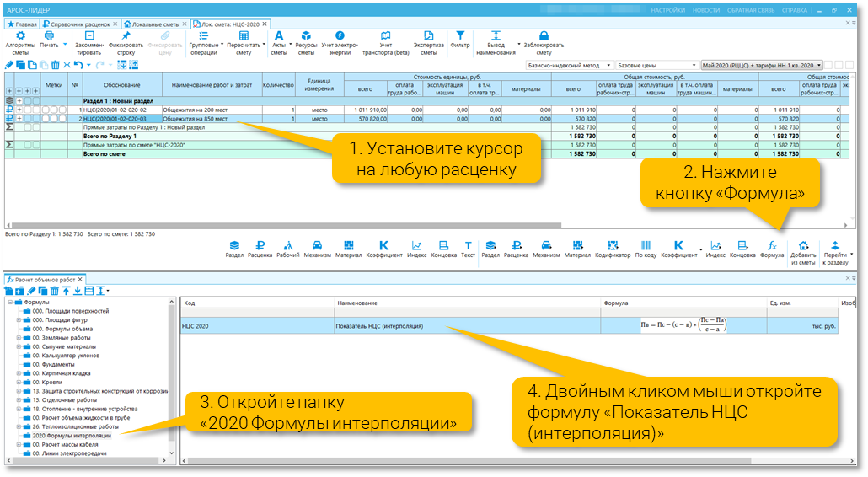
Task: Click the Кодификатор icon
Action: click(613, 246)
